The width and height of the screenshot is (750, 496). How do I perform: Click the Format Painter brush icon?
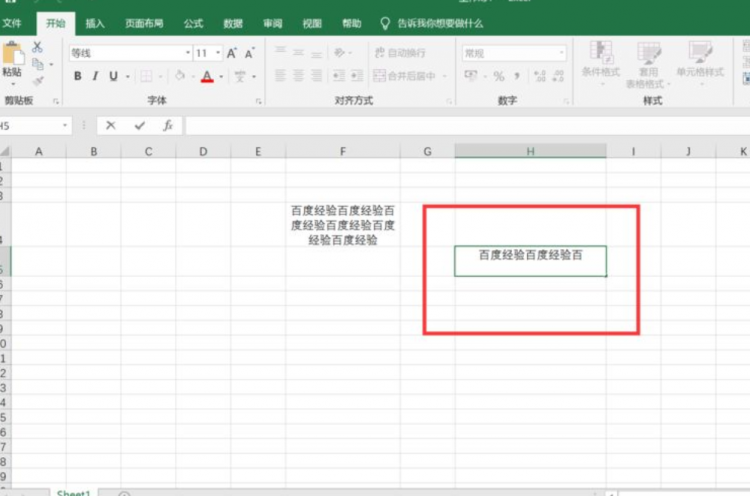[x=38, y=80]
